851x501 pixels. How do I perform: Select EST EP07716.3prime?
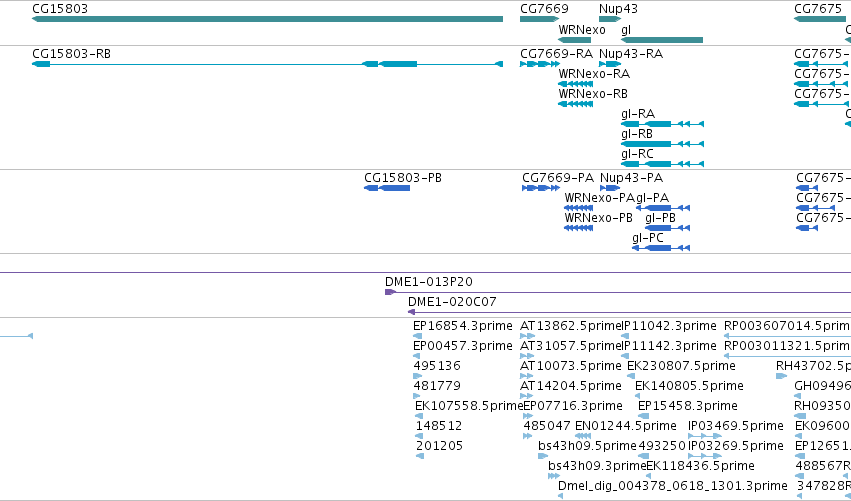click(x=573, y=407)
